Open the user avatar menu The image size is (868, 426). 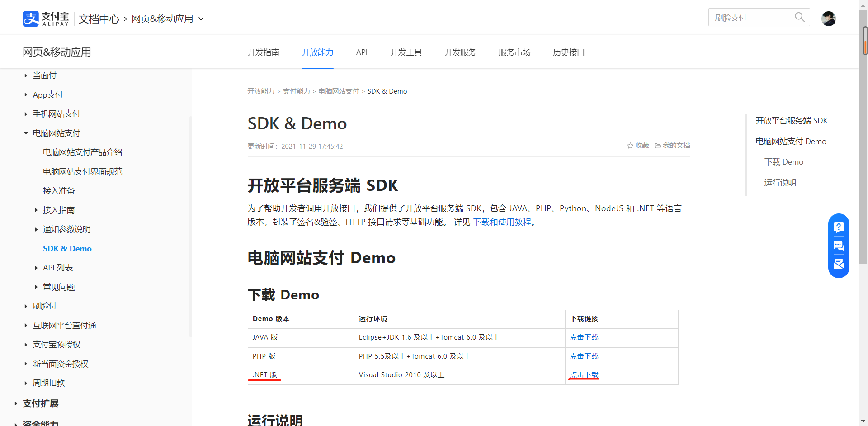(828, 19)
